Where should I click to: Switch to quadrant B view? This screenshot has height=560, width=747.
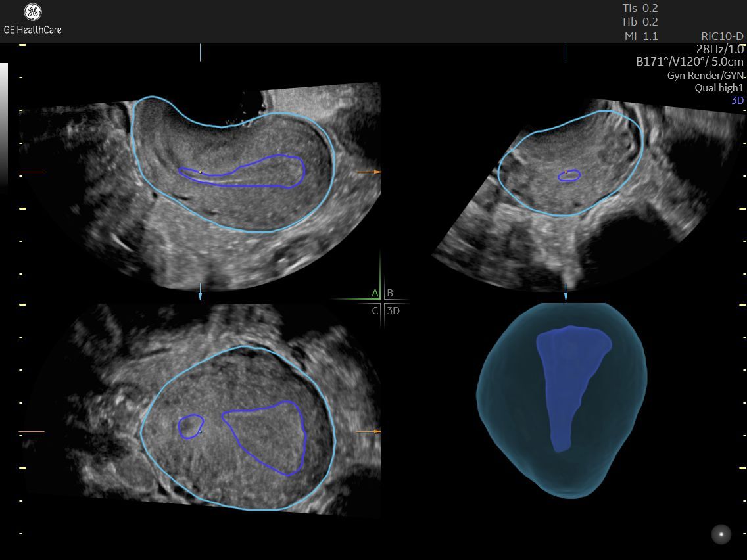coord(389,293)
